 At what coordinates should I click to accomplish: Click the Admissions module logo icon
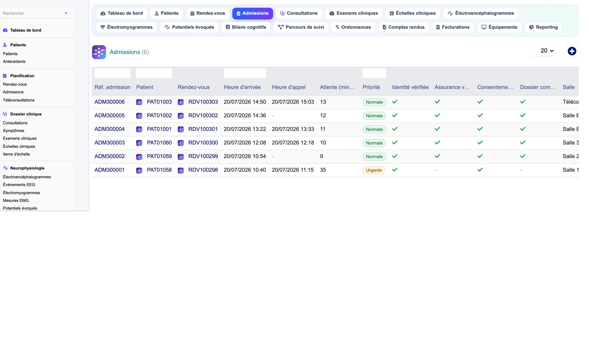[x=99, y=52]
